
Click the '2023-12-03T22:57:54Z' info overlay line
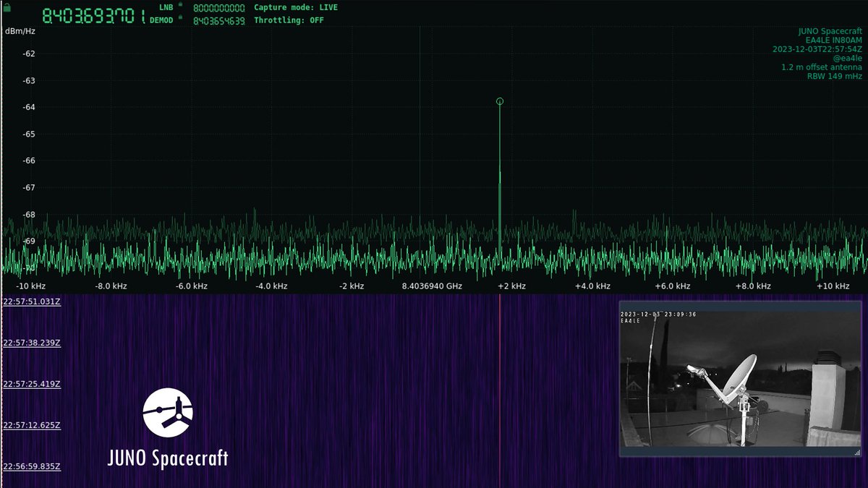tap(818, 49)
